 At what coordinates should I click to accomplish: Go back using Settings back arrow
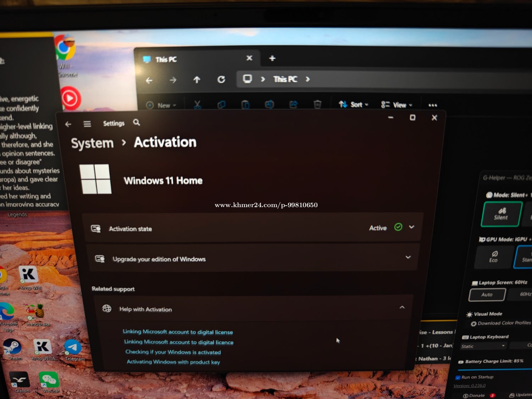tap(68, 124)
